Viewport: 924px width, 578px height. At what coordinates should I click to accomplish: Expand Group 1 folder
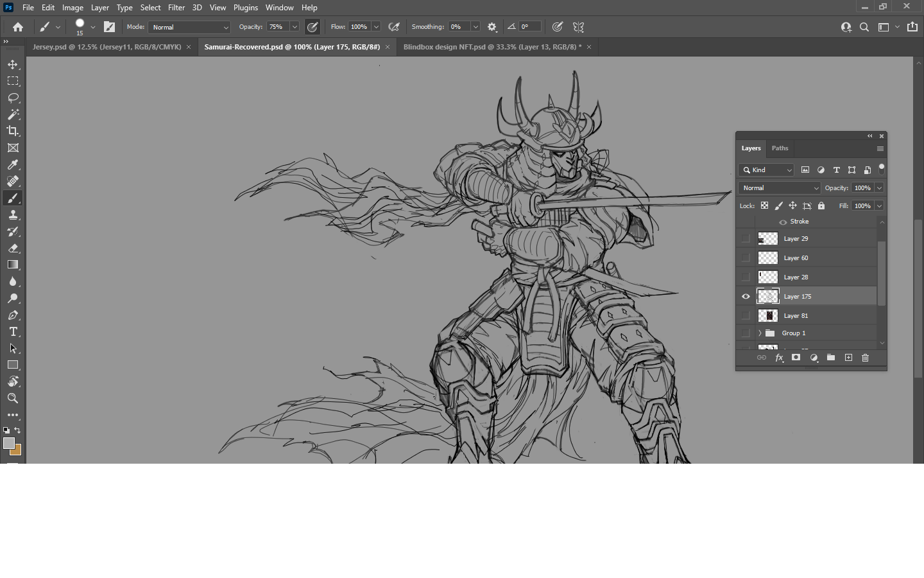click(x=760, y=333)
